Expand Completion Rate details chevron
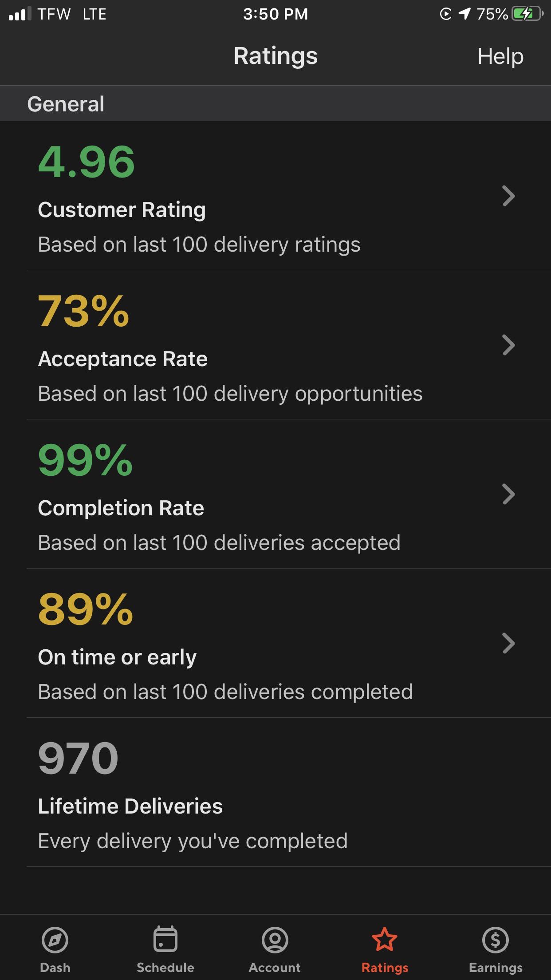The height and width of the screenshot is (980, 551). click(x=508, y=494)
